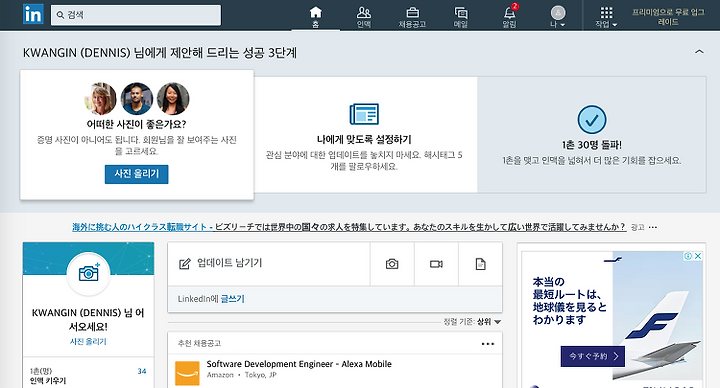Click the 1촌 30명 돌파! heading
The image size is (720, 388).
pyautogui.click(x=592, y=145)
